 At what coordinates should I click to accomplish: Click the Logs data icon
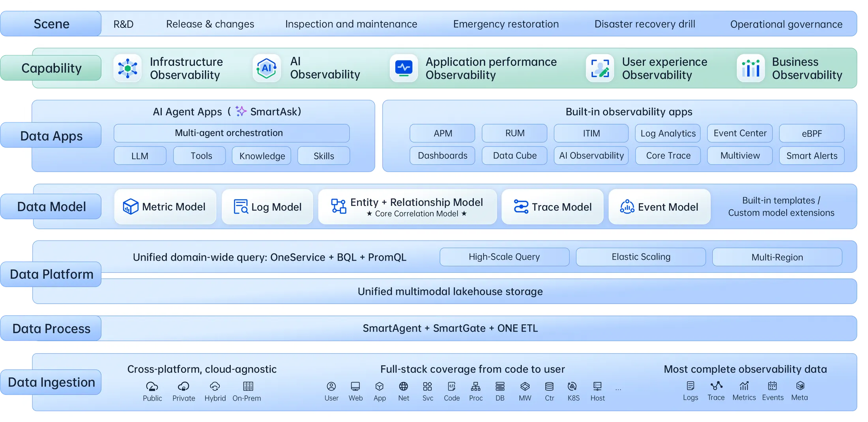(x=690, y=386)
